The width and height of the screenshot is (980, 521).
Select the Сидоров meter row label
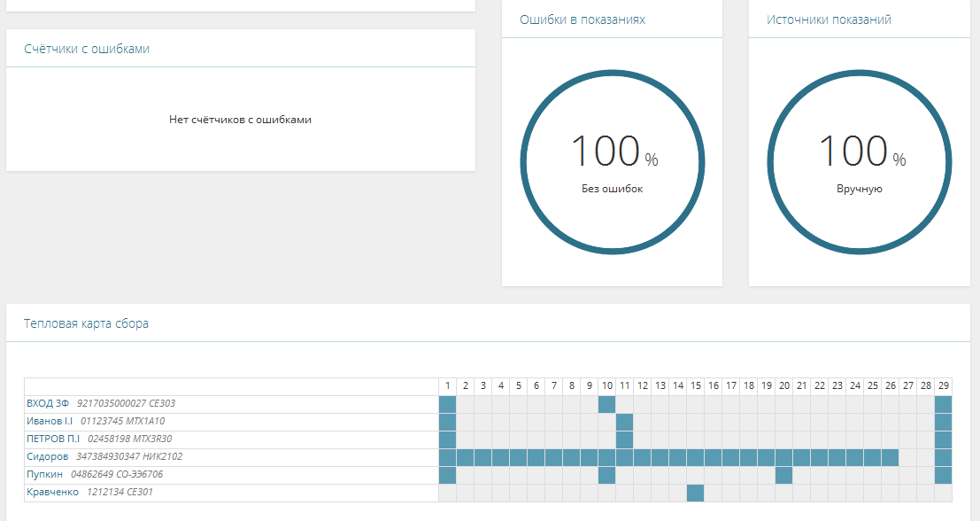[48, 457]
